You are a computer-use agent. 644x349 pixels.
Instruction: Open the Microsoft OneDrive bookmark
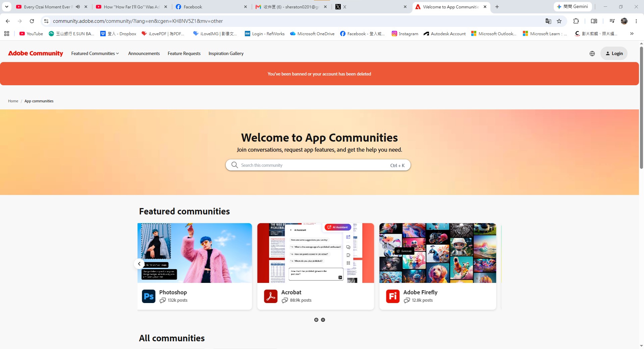point(312,34)
